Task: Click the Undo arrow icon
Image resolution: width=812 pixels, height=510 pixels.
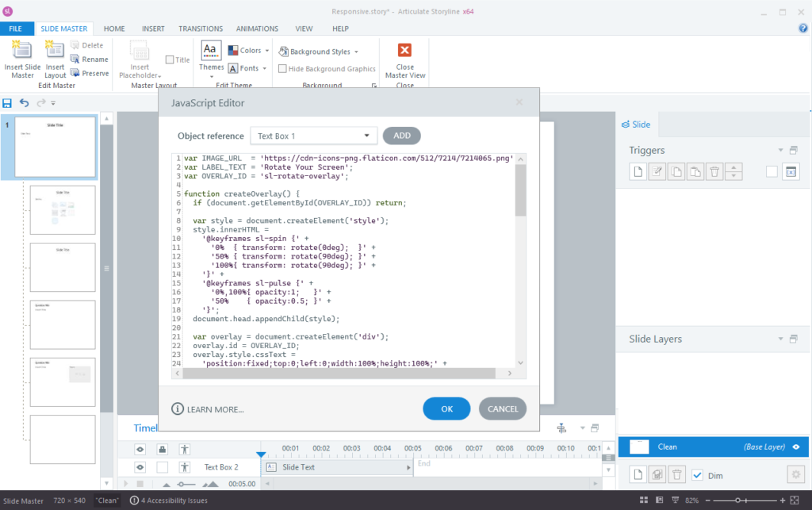Action: click(x=25, y=103)
